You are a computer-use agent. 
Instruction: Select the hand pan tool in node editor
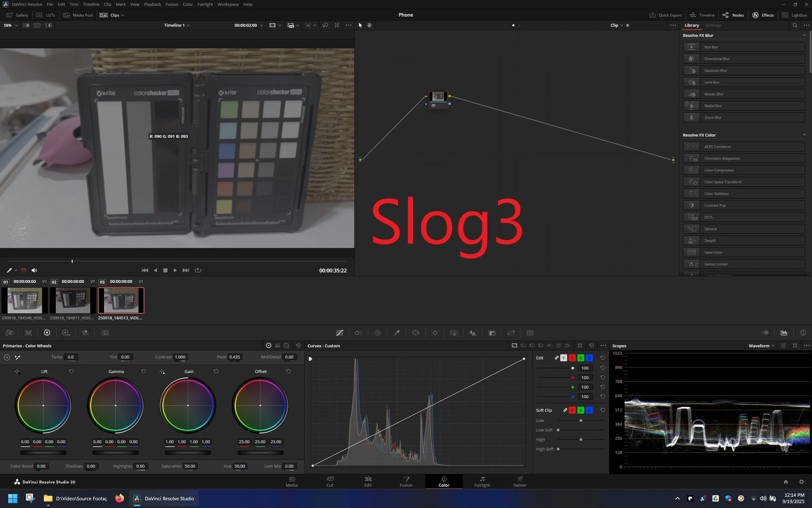pos(369,25)
